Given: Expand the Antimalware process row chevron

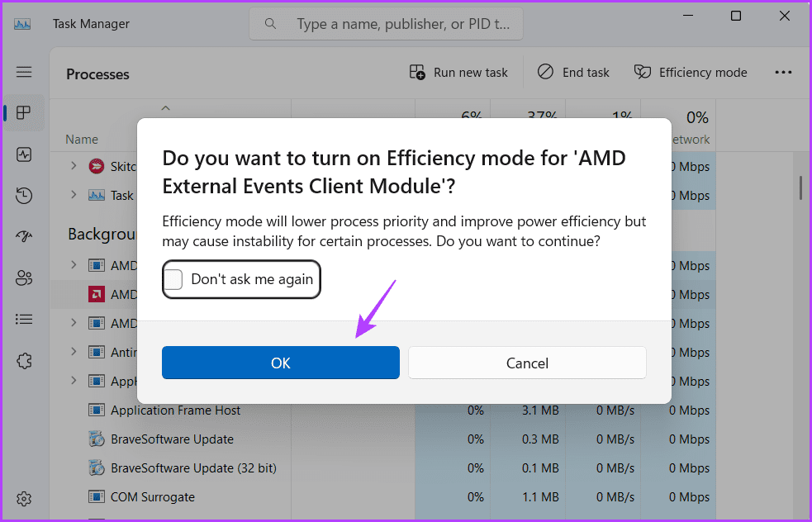Looking at the screenshot, I should [74, 352].
